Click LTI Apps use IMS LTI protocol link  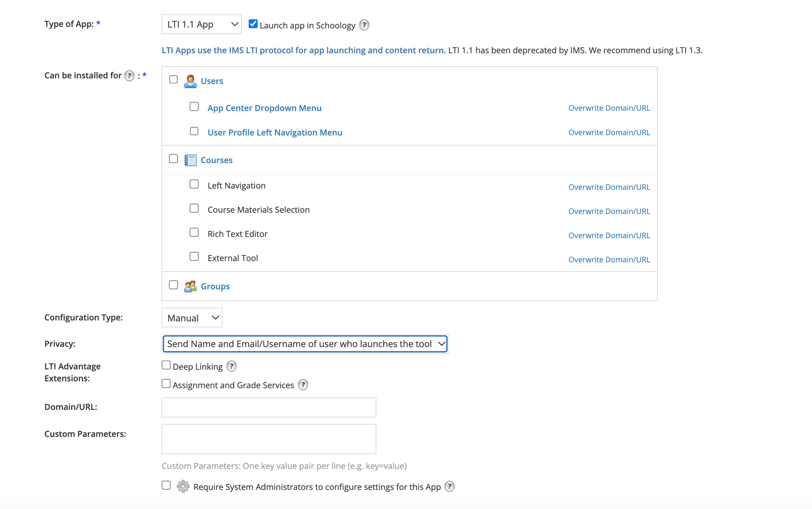coord(303,50)
